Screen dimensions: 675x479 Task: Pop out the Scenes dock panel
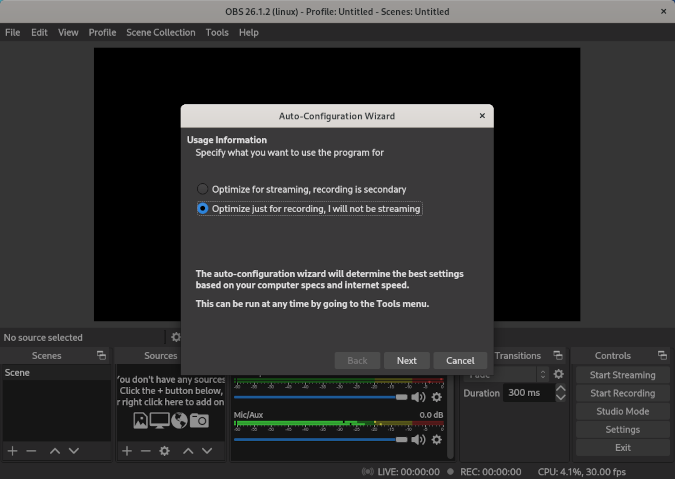pyautogui.click(x=101, y=356)
